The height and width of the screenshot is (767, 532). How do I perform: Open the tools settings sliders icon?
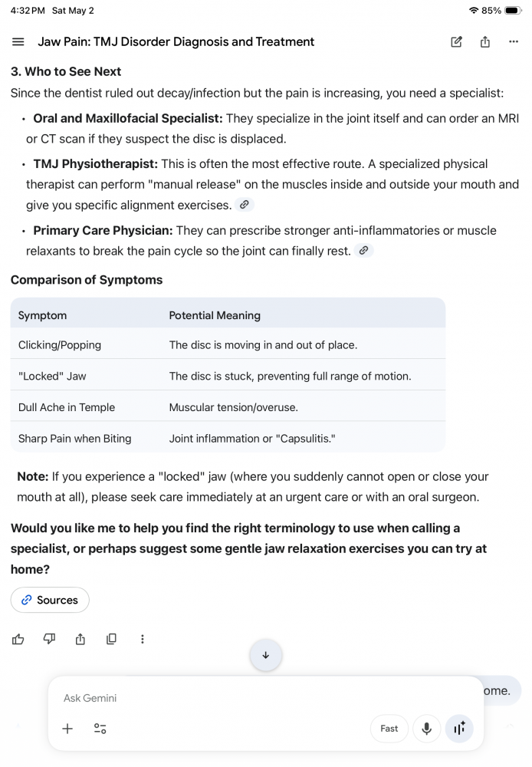coord(100,729)
